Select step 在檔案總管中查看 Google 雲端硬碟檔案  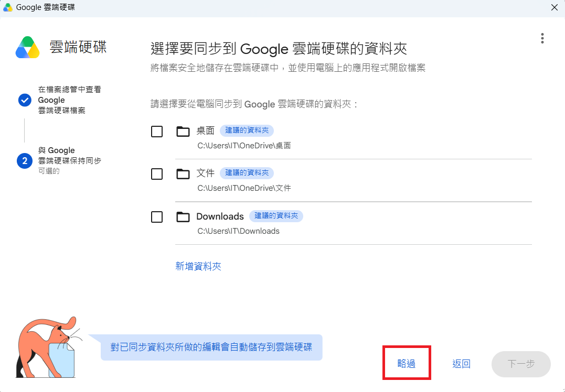coord(70,100)
